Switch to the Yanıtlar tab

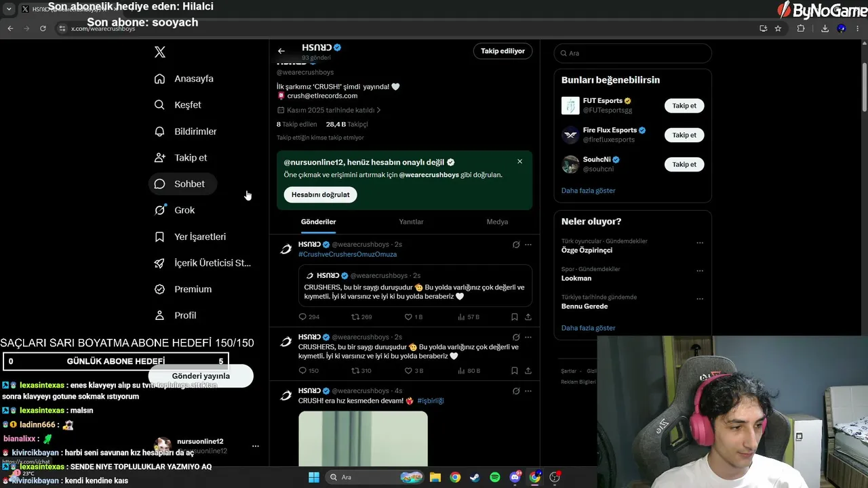click(x=411, y=222)
